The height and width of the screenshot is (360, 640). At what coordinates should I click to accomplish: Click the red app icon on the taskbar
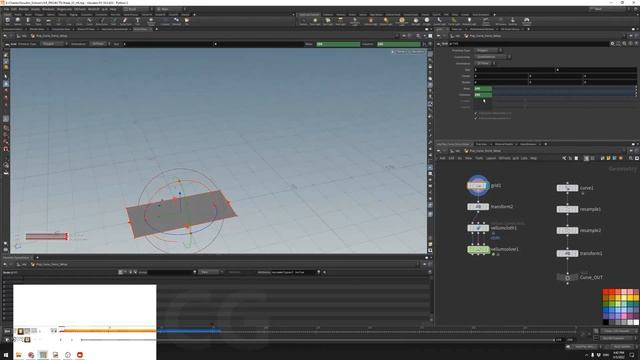(x=80, y=355)
